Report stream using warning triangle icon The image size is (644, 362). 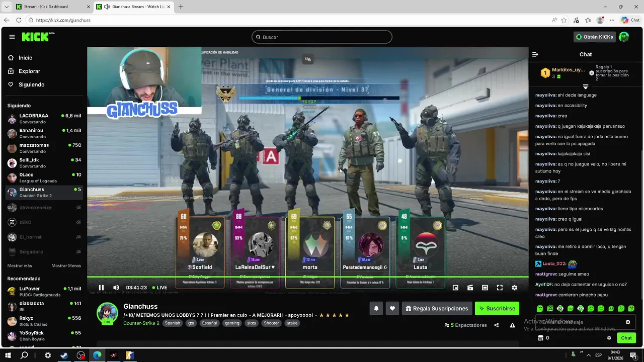coord(512,325)
